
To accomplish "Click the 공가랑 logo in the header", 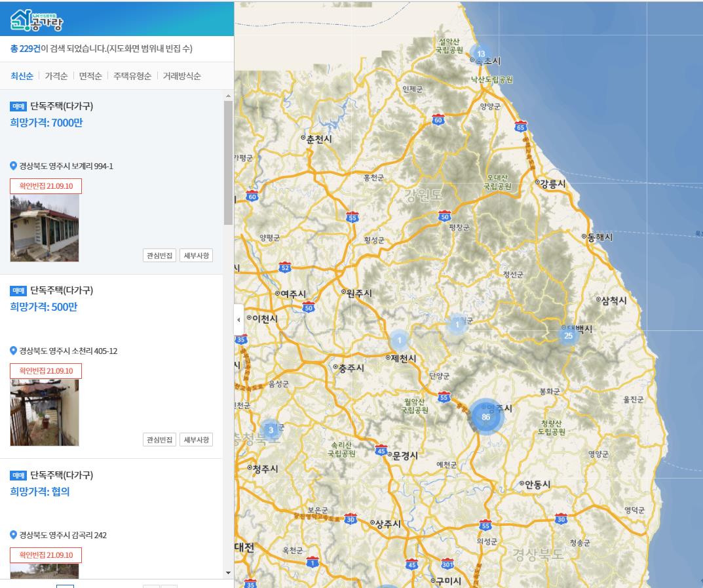I will [37, 20].
